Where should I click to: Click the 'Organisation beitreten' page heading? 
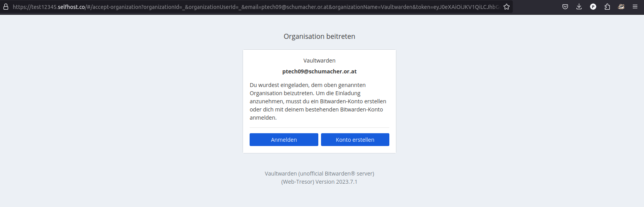[x=319, y=37]
